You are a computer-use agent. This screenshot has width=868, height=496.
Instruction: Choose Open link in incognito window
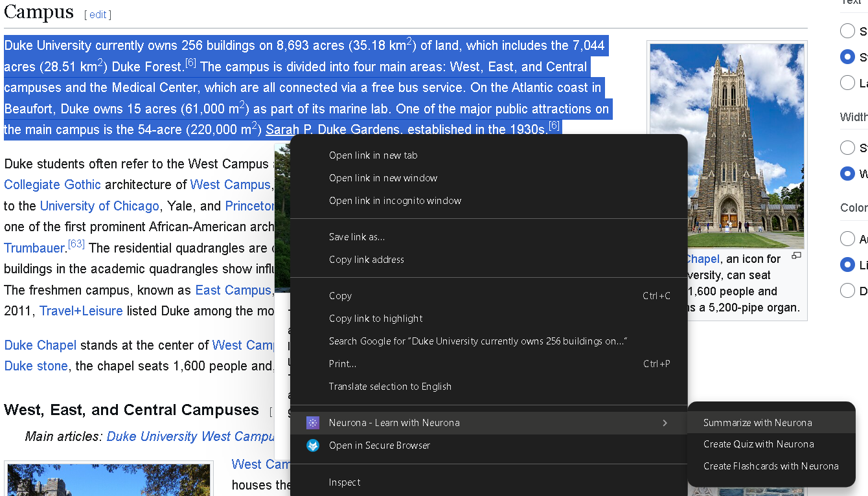488,201
